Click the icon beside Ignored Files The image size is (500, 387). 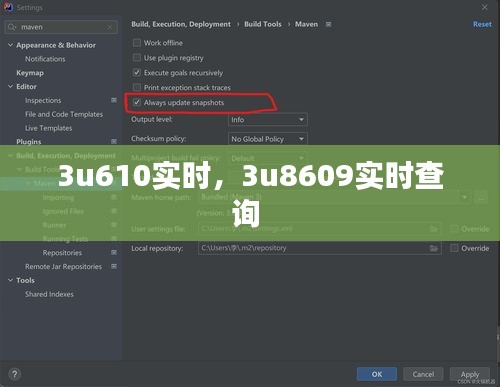click(114, 211)
